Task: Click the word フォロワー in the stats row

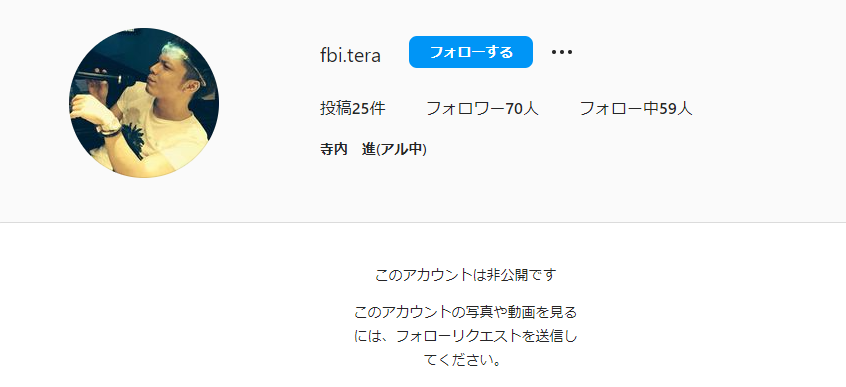Action: coord(466,108)
